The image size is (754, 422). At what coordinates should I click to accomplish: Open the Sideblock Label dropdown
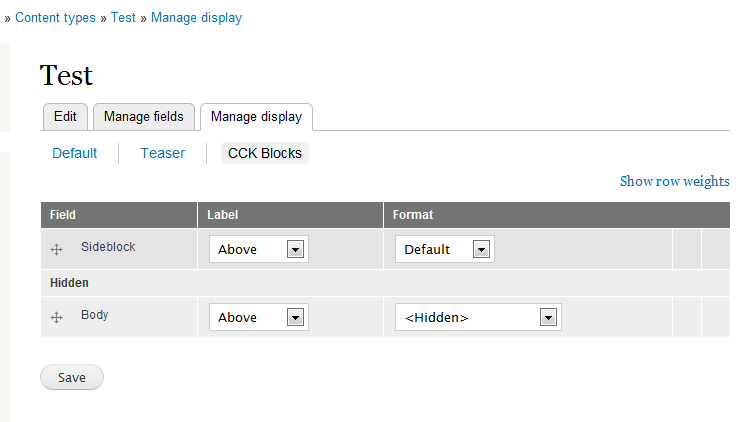[259, 249]
